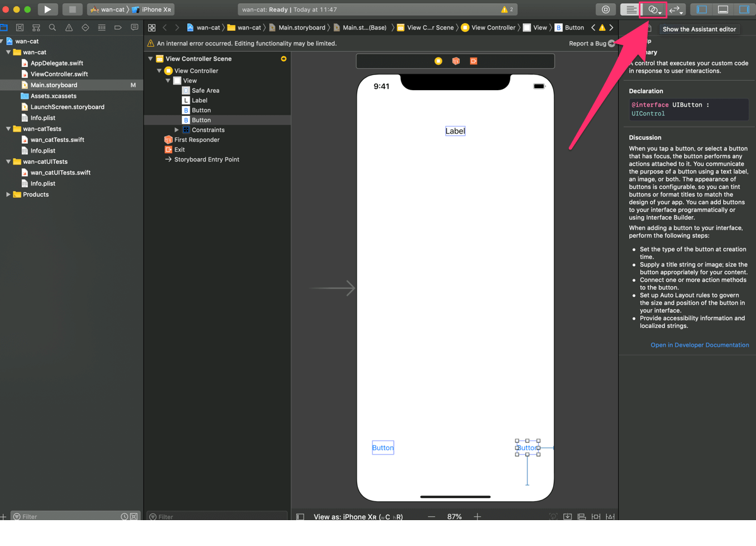Open the Test navigator
Viewport: 756px width, 546px height.
point(85,28)
